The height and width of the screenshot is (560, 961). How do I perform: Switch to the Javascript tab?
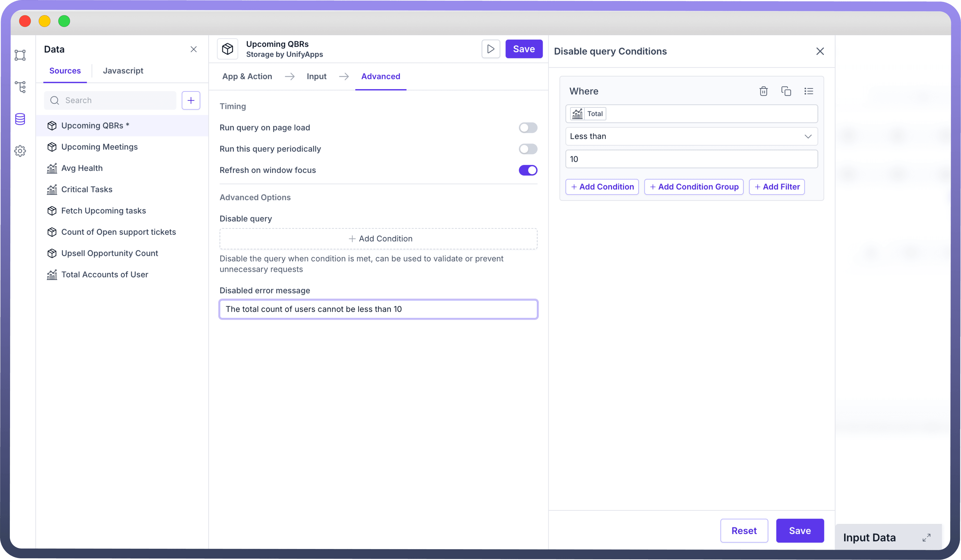pyautogui.click(x=123, y=71)
